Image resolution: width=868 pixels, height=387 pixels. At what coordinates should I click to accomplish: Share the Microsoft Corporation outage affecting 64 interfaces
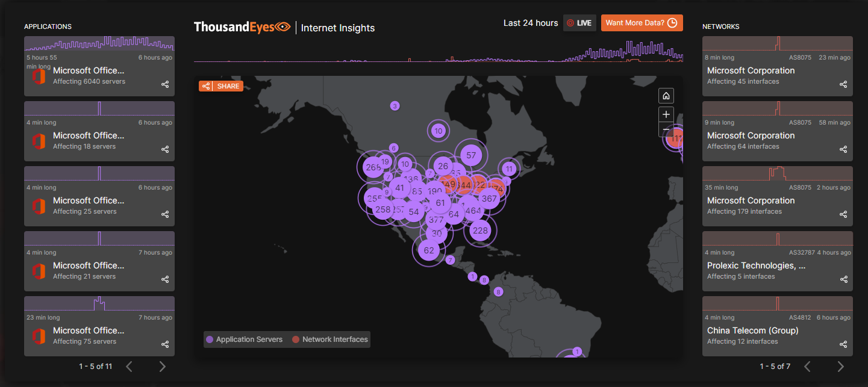843,149
